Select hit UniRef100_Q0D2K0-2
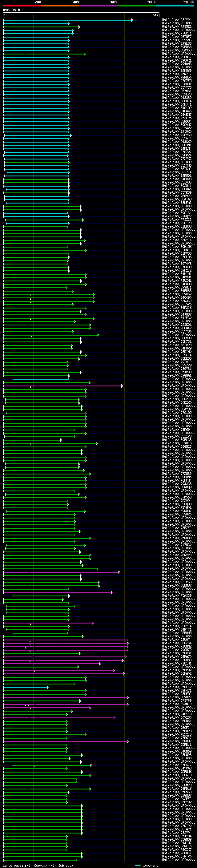 (179, 399)
